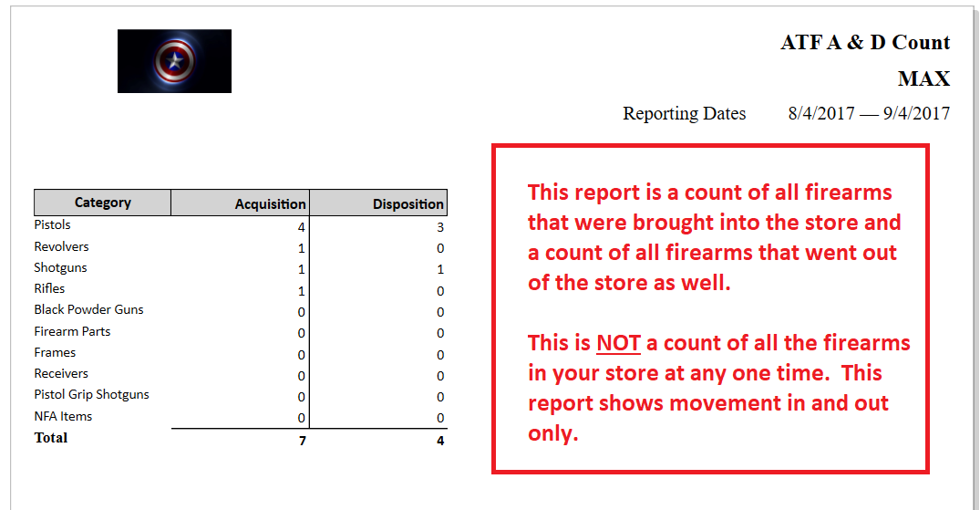Click the Pistol Grip Shotguns disposition value
Image resolution: width=980 pixels, height=510 pixels.
(x=440, y=398)
